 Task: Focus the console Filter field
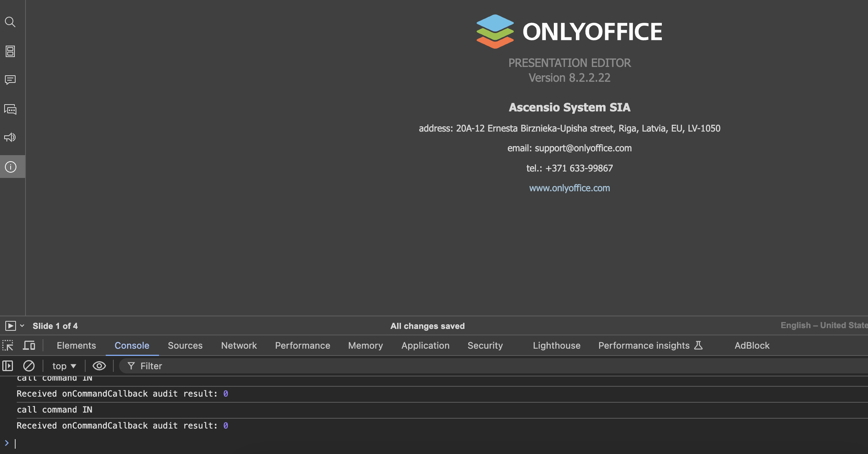pos(493,366)
